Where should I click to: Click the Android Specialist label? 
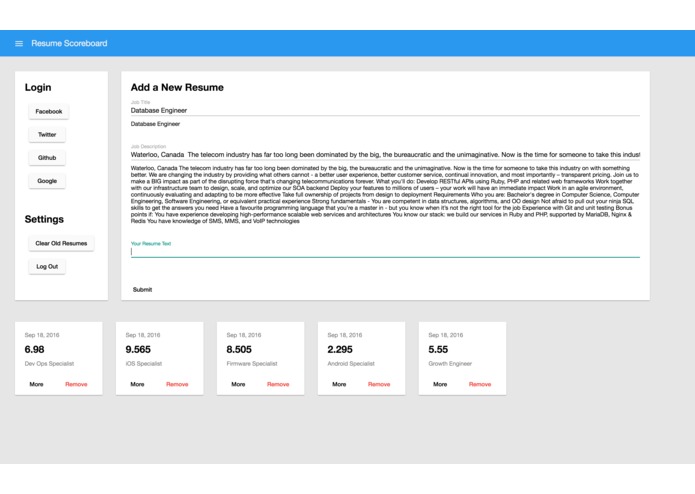[351, 364]
